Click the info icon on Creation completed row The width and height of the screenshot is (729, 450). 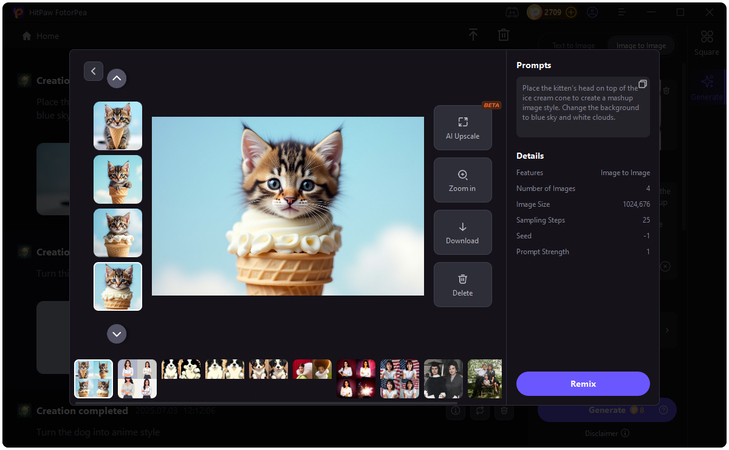[x=456, y=410]
